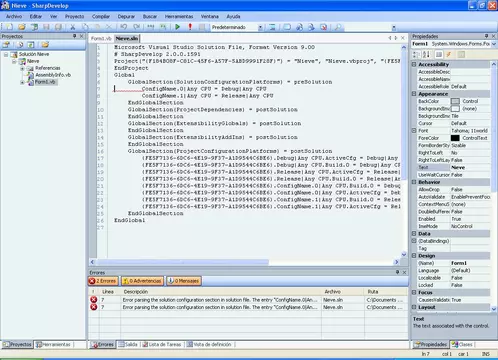
Task: Click the editor horizontal scrollbar thumb
Action: click(182, 262)
